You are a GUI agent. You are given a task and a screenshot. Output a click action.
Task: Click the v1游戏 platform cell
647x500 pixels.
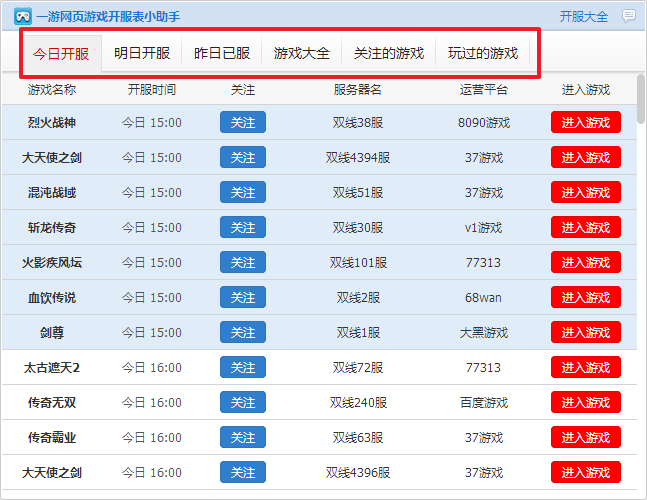[x=484, y=228]
